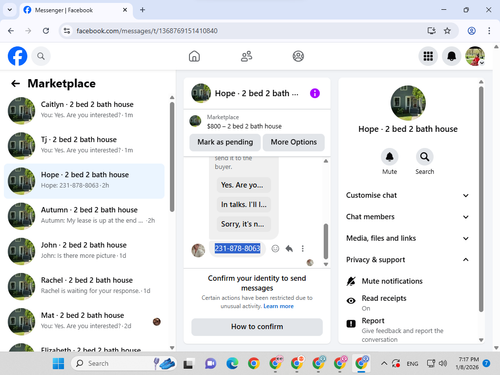Click How to confirm button
500x375 pixels.
click(x=257, y=327)
